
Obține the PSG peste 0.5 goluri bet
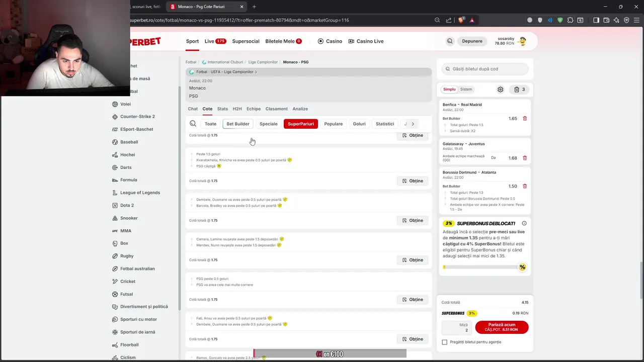(x=413, y=300)
